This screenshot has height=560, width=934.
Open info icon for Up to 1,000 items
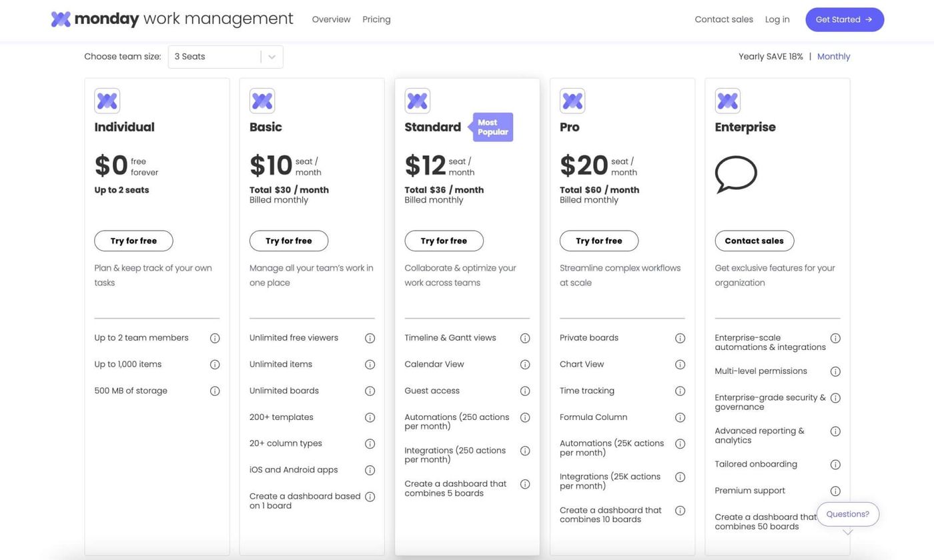[215, 365]
